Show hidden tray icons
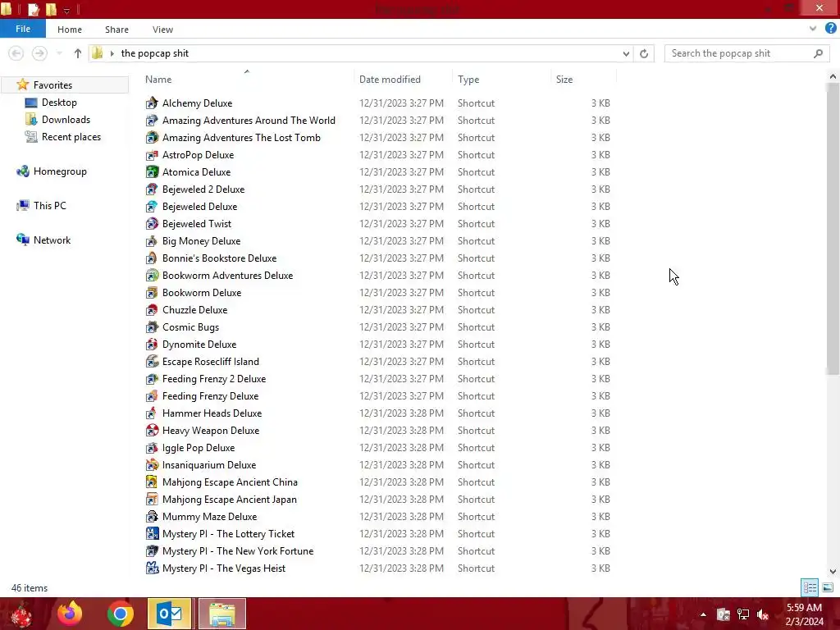Viewport: 840px width, 630px height. [703, 614]
